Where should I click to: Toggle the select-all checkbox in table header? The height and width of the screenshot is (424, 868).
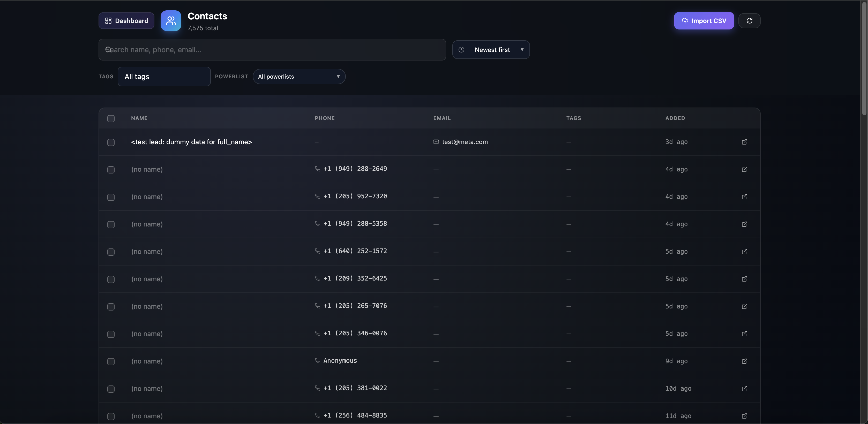111,119
